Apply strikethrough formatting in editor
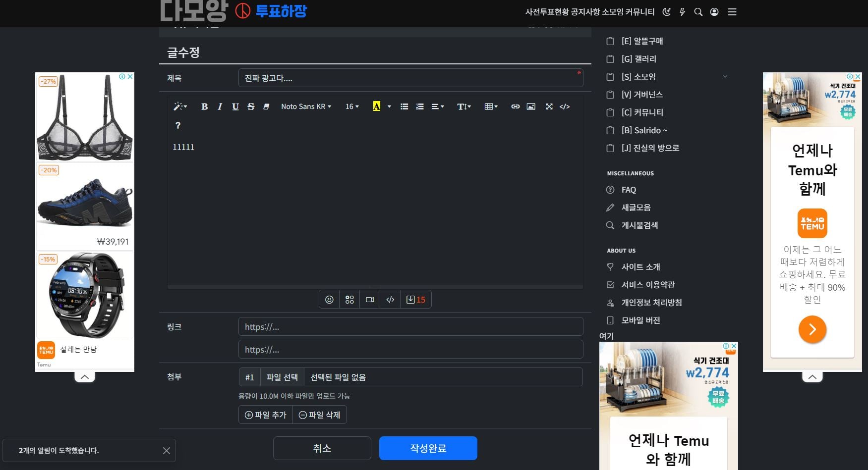 251,106
